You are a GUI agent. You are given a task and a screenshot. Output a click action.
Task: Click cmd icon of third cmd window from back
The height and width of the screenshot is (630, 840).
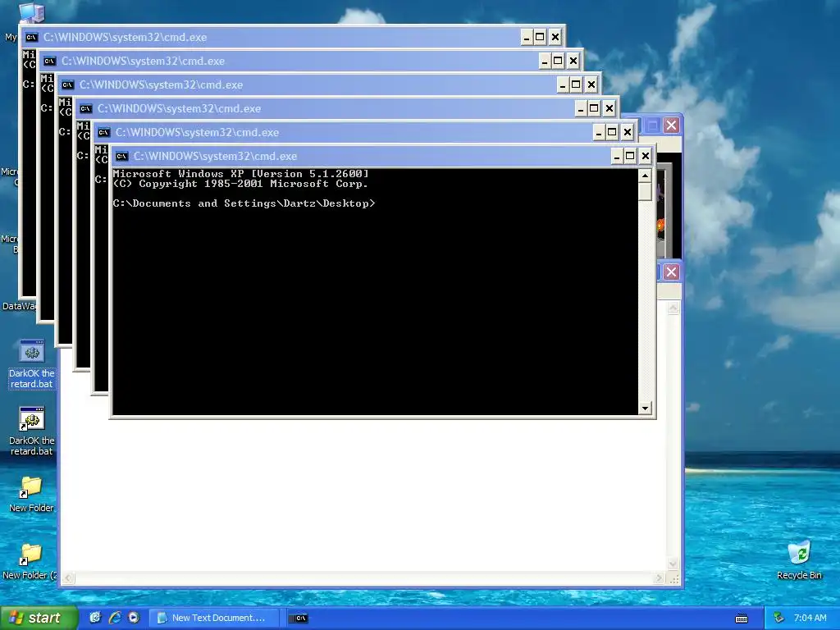click(67, 85)
